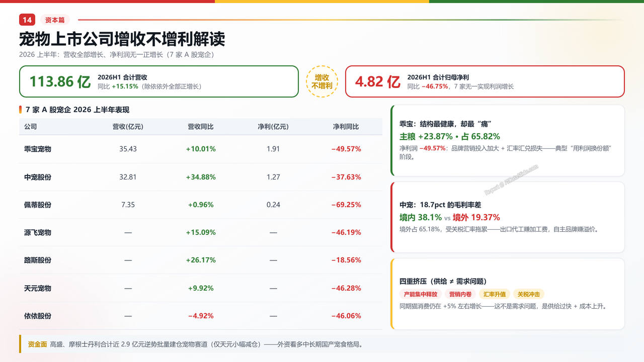Select the 源飞宠物 company row name

coord(38,233)
